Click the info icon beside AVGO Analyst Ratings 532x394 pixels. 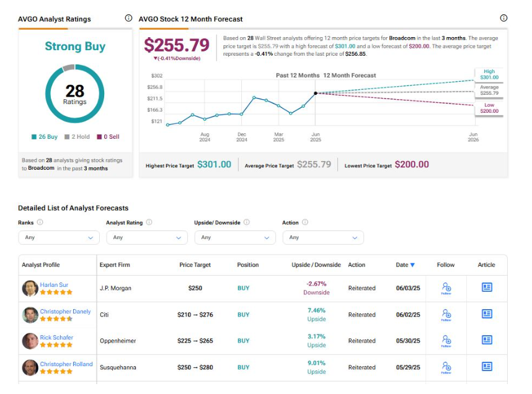point(128,18)
